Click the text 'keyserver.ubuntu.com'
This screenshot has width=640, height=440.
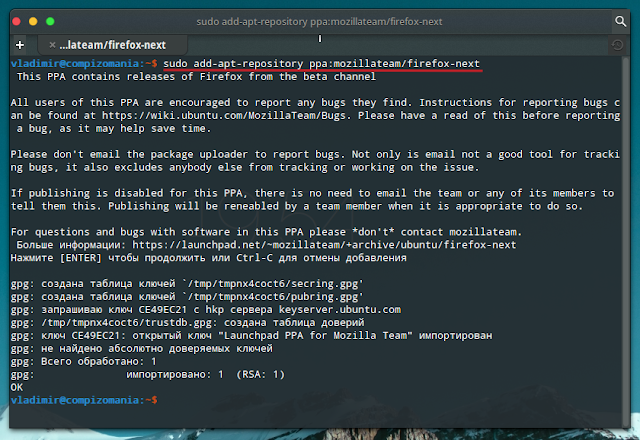[340, 310]
